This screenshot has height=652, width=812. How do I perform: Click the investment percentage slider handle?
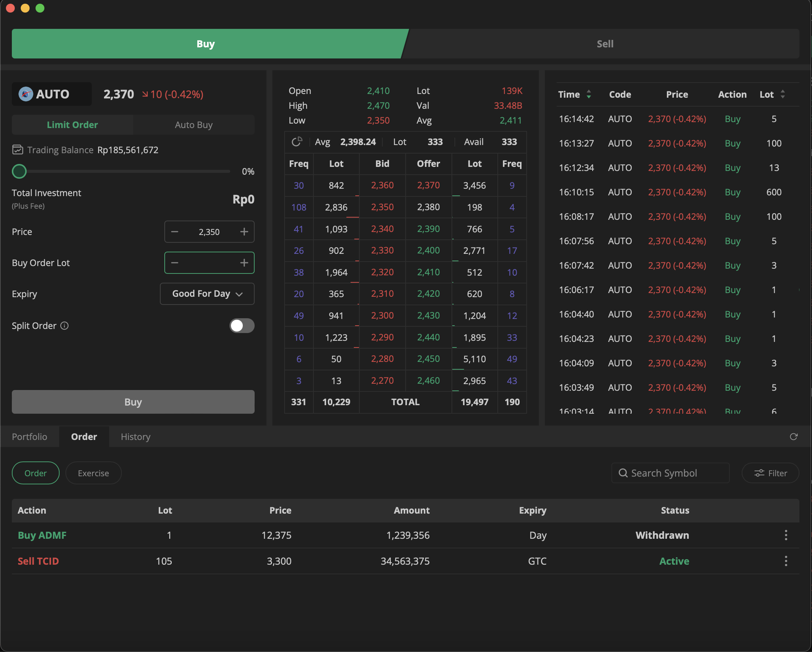pyautogui.click(x=19, y=171)
